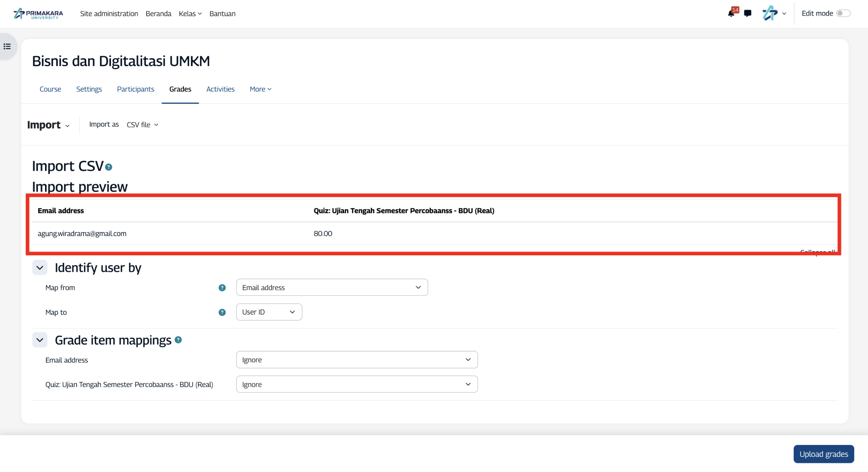Click the help icon for Map to

222,312
